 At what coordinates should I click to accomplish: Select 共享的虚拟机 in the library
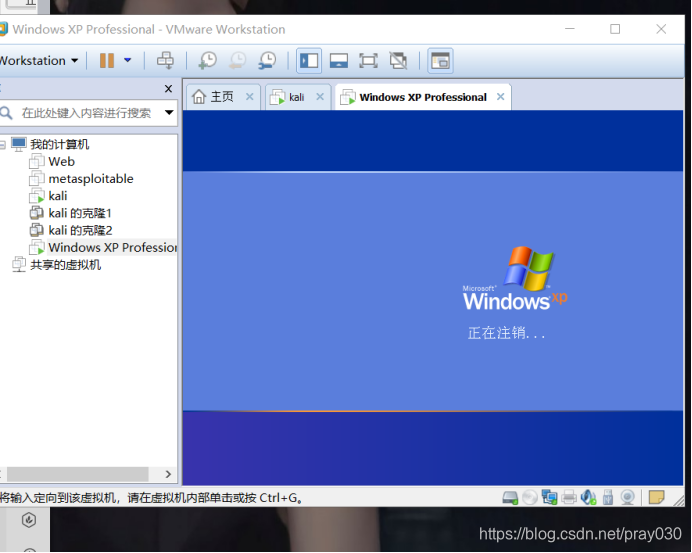click(65, 265)
